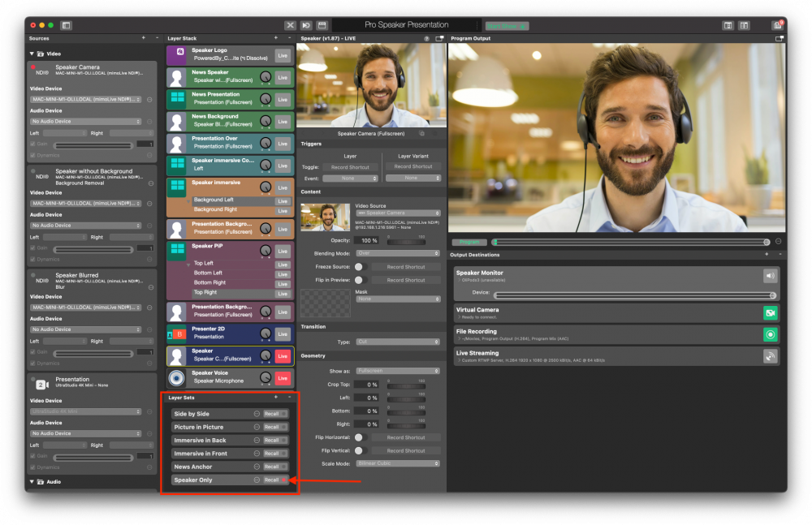Toggle the sources sidebar icon in the title bar
The image size is (812, 525).
[66, 25]
